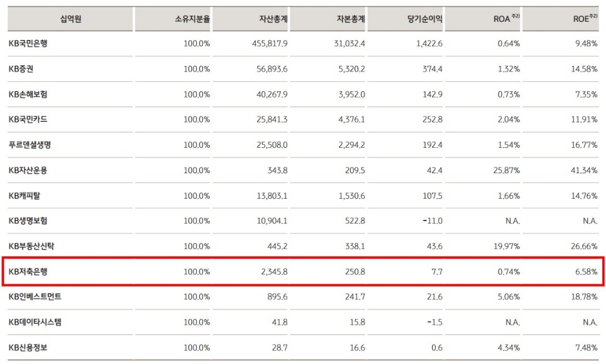Click the 자본총계 column header
Viewport: 606px width, 364px height.
click(x=350, y=19)
